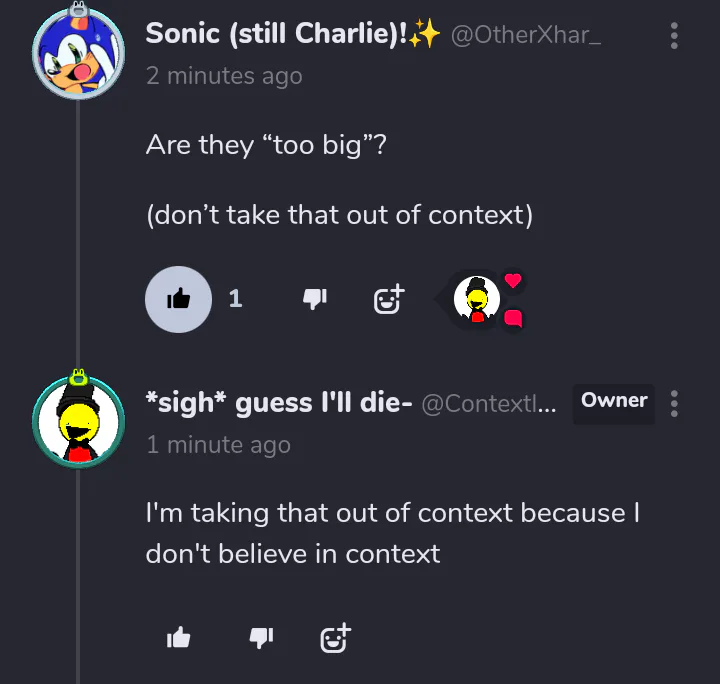Dislike Sonic's "too big" comment
The image size is (720, 684).
pyautogui.click(x=315, y=299)
